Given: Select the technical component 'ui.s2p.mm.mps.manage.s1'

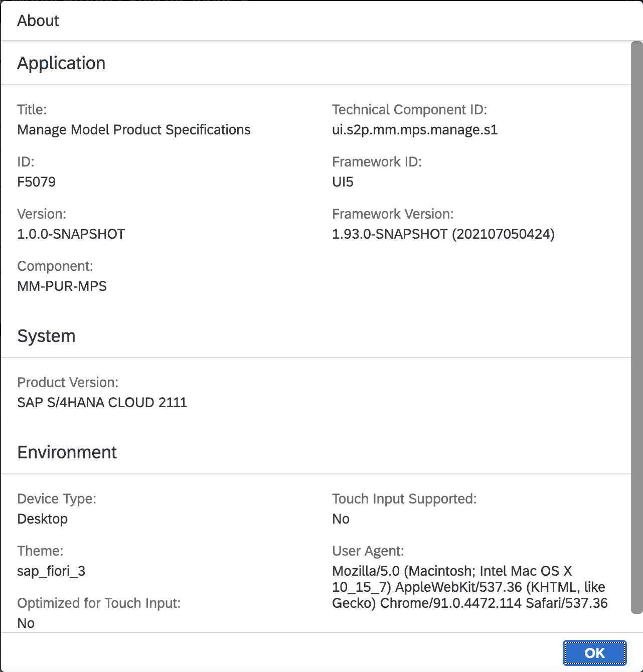Looking at the screenshot, I should (415, 130).
